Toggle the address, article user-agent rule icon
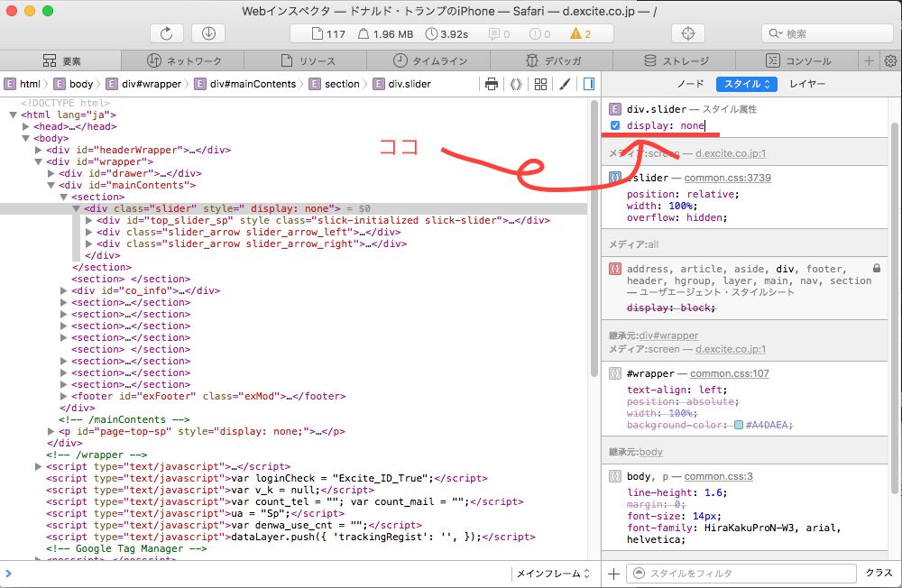The height and width of the screenshot is (588, 902). 615,269
